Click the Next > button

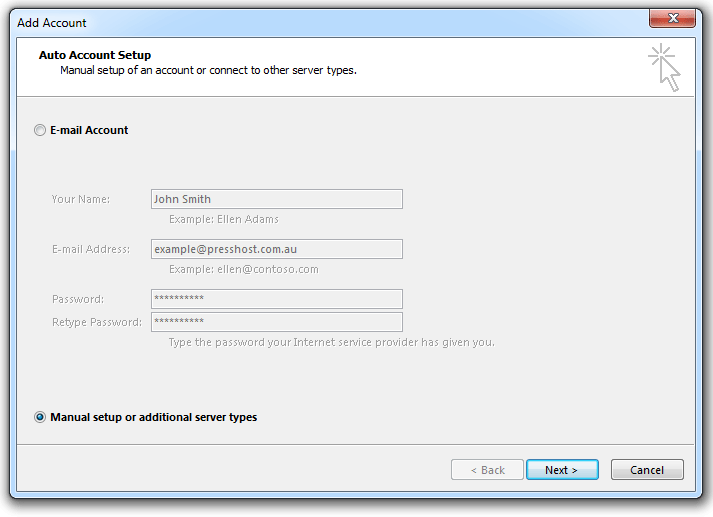(x=562, y=470)
